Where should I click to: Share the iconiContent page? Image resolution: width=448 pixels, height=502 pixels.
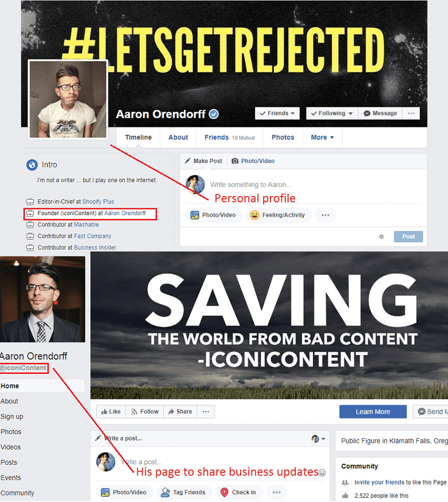pyautogui.click(x=180, y=411)
